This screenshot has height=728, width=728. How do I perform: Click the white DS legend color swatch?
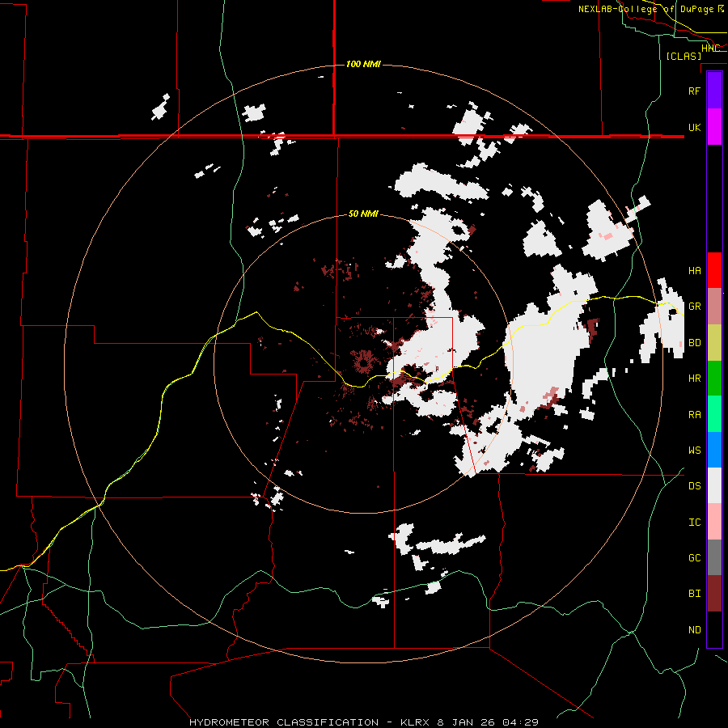point(714,485)
